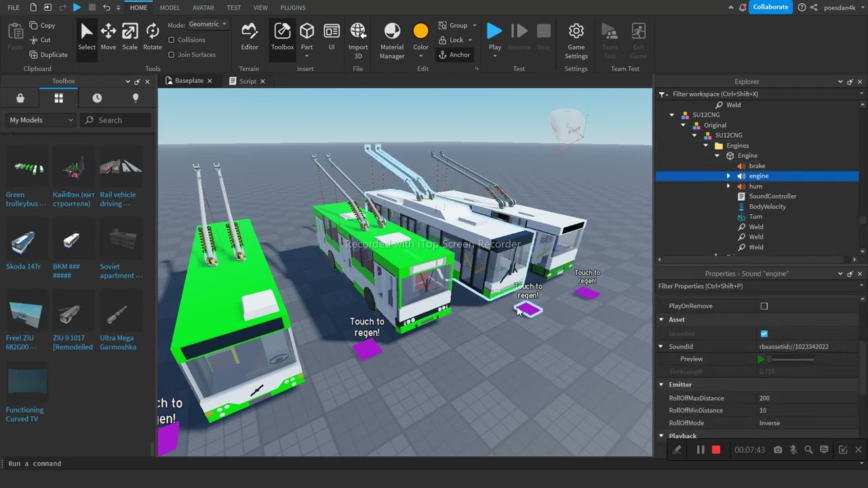
Task: Open the Terrain Editor
Action: point(250,37)
